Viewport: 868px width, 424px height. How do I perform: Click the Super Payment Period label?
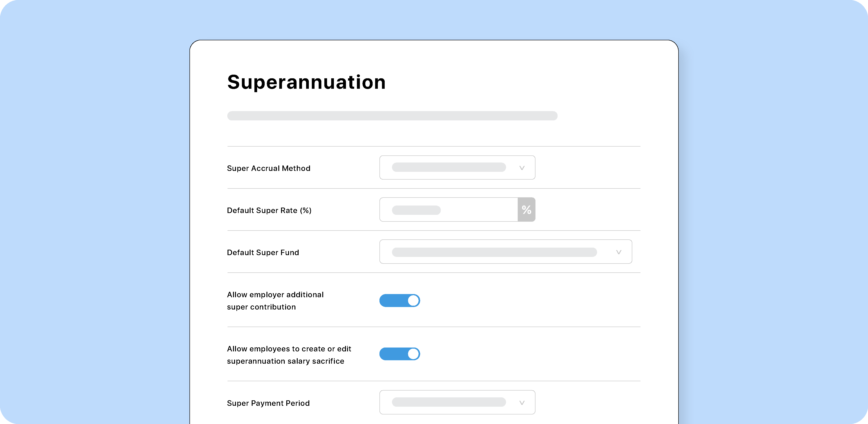pyautogui.click(x=268, y=403)
